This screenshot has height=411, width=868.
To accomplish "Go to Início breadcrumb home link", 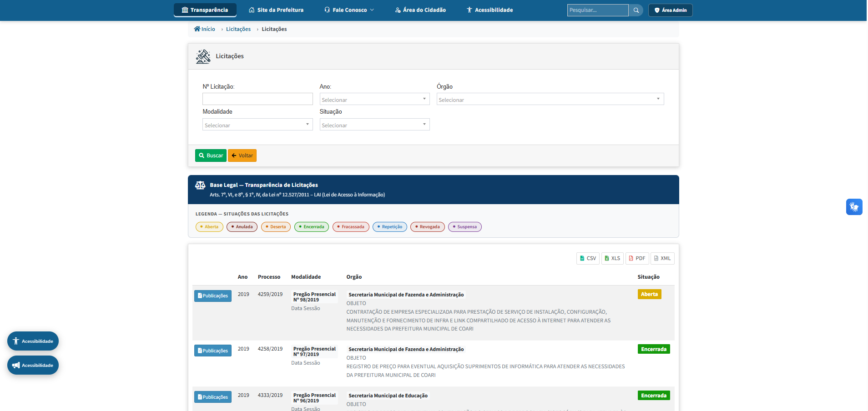I will 205,29.
